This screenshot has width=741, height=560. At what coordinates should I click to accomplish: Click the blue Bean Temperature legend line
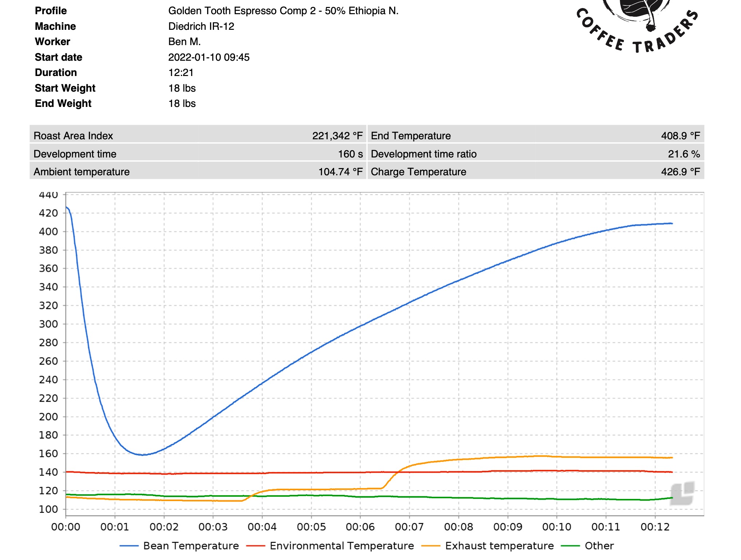[x=129, y=546]
